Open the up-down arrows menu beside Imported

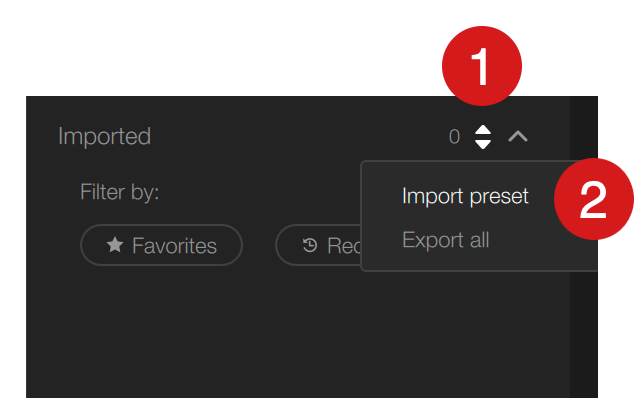click(x=483, y=137)
